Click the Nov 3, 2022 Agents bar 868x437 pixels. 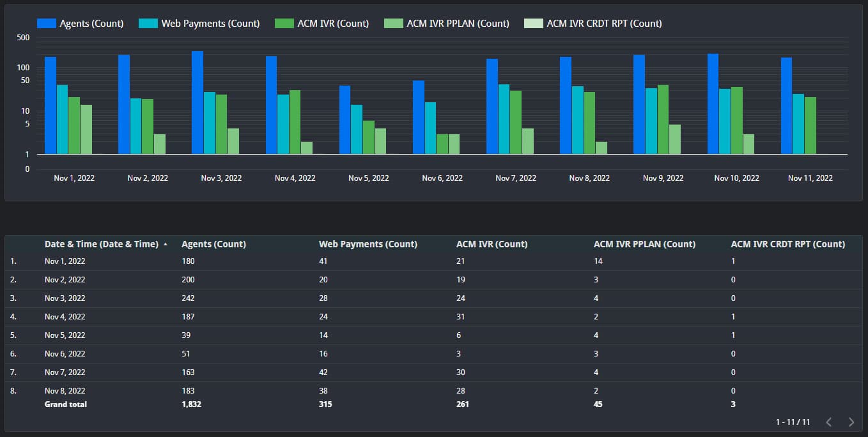pos(198,102)
